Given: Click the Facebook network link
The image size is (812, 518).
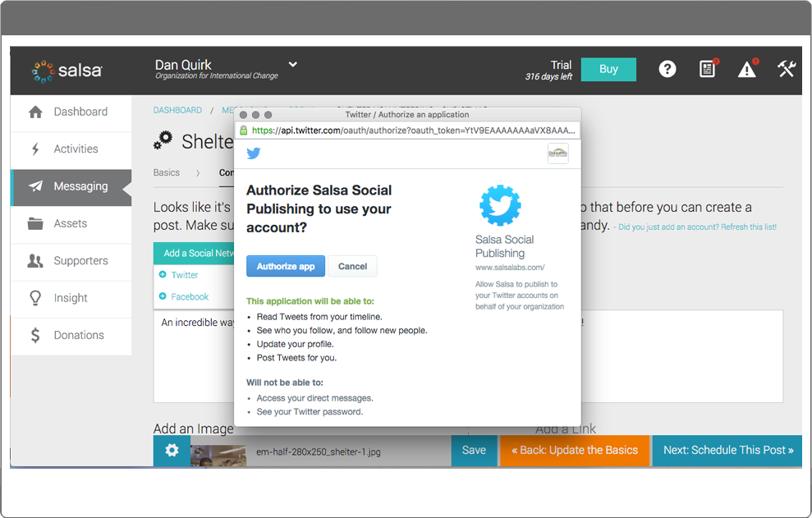Looking at the screenshot, I should tap(190, 297).
